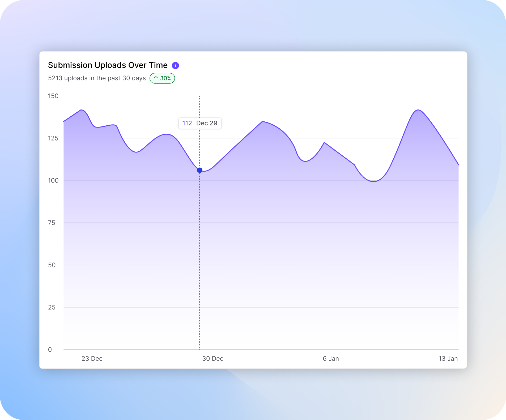Click the 30 Dec axis label
This screenshot has width=506, height=420.
point(213,358)
